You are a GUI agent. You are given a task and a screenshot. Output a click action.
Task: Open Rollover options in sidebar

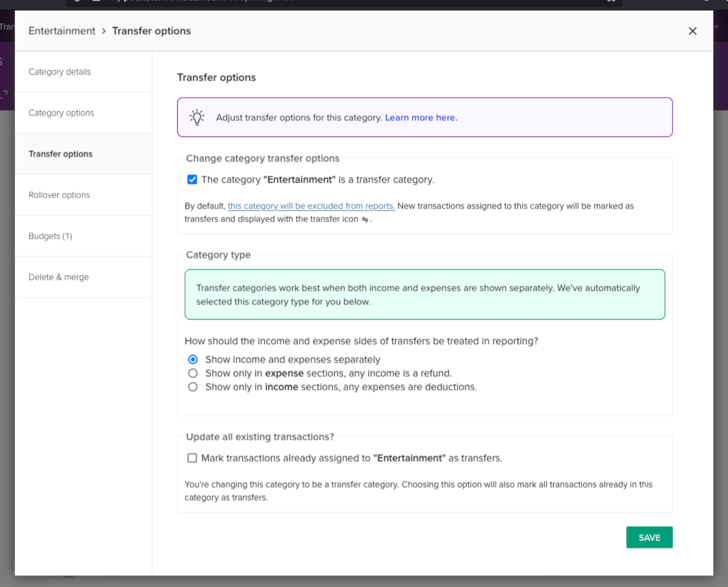pyautogui.click(x=59, y=195)
